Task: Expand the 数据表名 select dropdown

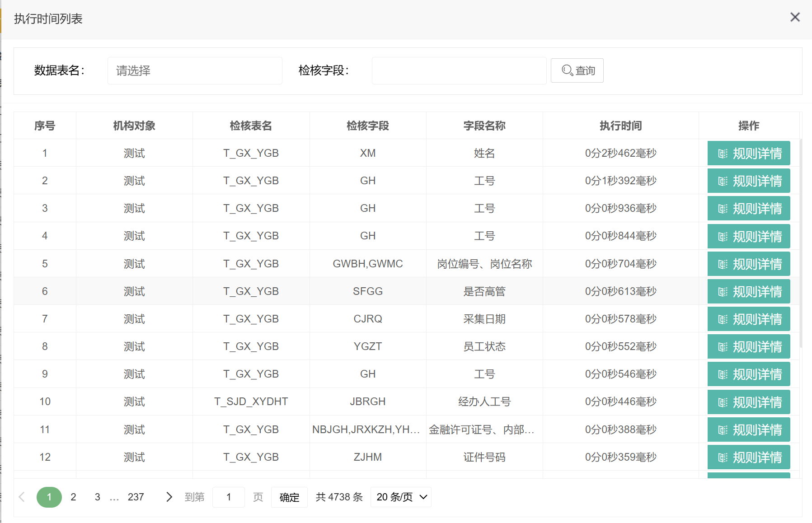Action: click(x=195, y=71)
